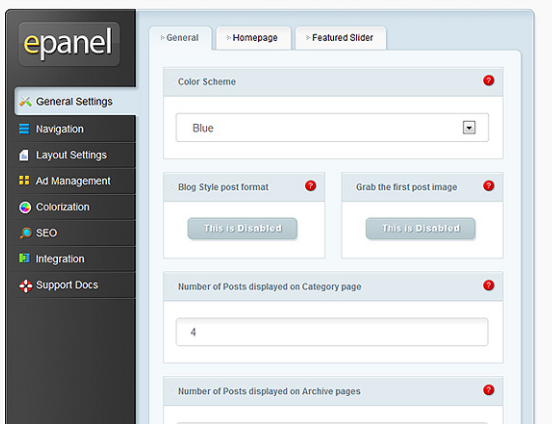Image resolution: width=552 pixels, height=425 pixels.
Task: Switch to the Homepage tab
Action: point(253,38)
